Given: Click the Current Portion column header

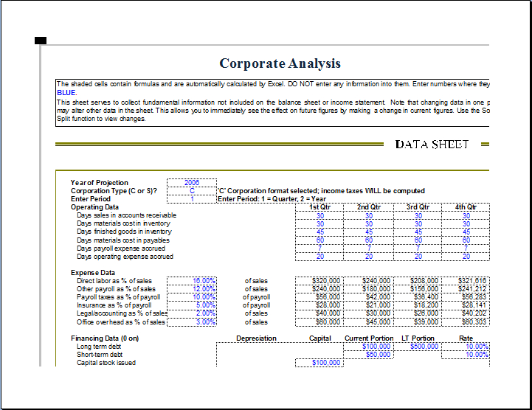Looking at the screenshot, I should click(369, 338).
